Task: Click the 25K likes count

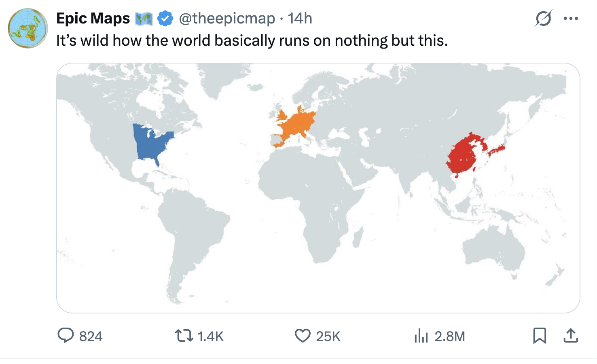Action: tap(328, 336)
